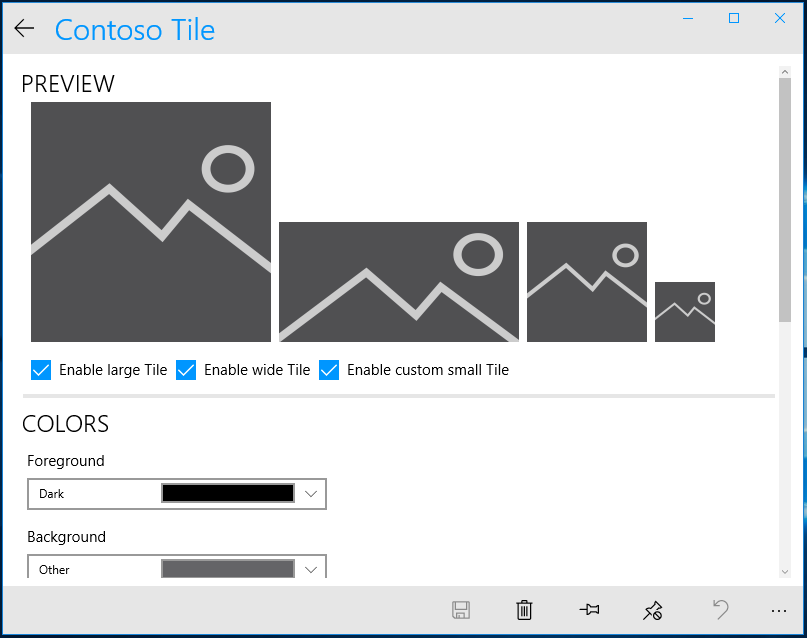Minimize the Contoso Tile window
Viewport: 807px width, 638px height.
(x=688, y=19)
